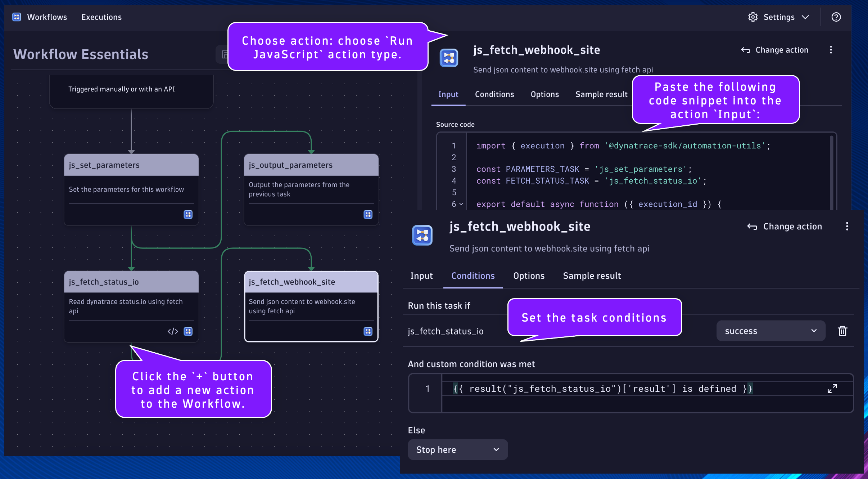Viewport: 868px width, 479px height.
Task: Click the import statement on line 1
Action: pos(623,146)
